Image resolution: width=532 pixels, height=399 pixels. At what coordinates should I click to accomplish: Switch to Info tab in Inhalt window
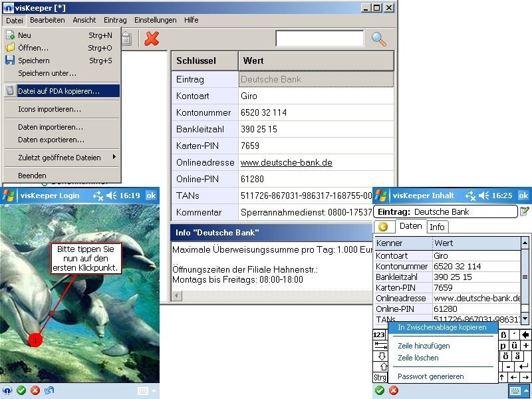coord(437,227)
